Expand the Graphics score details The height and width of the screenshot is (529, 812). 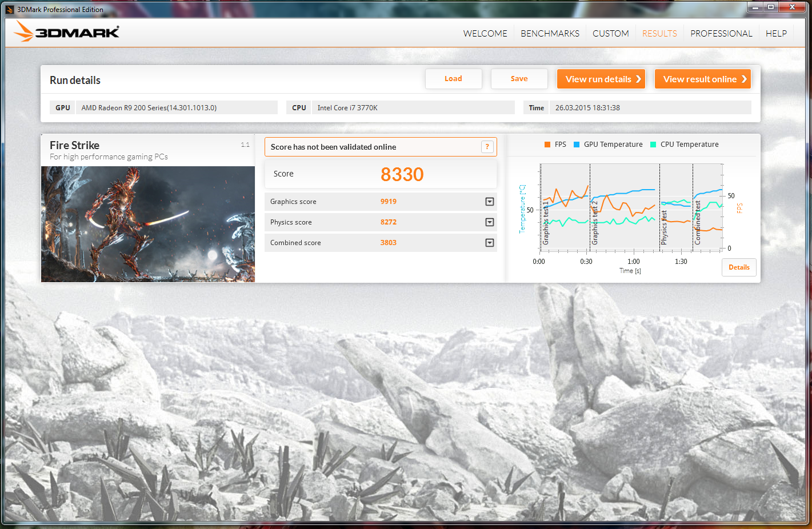(490, 202)
